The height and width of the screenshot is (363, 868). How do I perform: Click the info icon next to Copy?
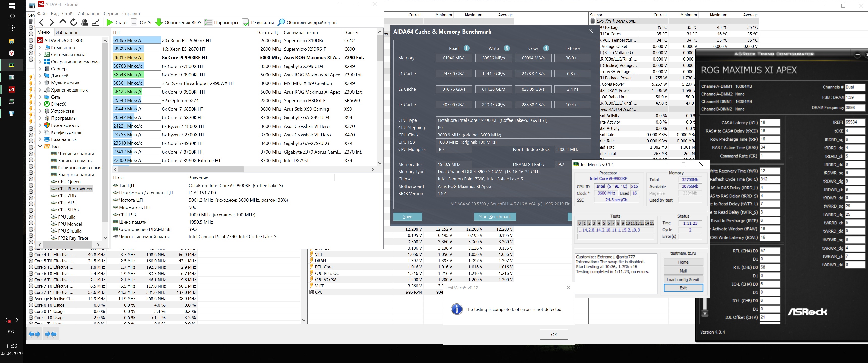[546, 48]
